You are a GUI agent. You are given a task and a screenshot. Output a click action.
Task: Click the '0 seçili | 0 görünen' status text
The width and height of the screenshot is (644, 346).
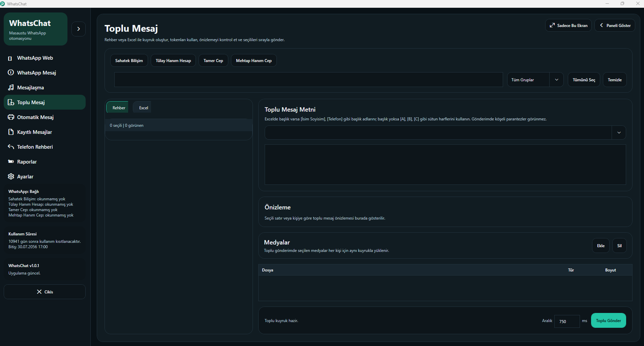[126, 125]
